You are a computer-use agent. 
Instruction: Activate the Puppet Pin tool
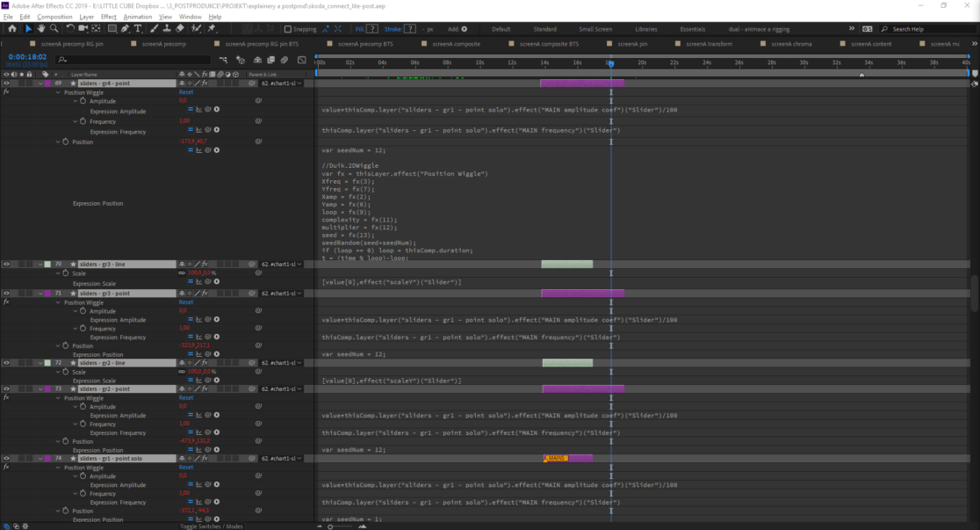pos(212,29)
